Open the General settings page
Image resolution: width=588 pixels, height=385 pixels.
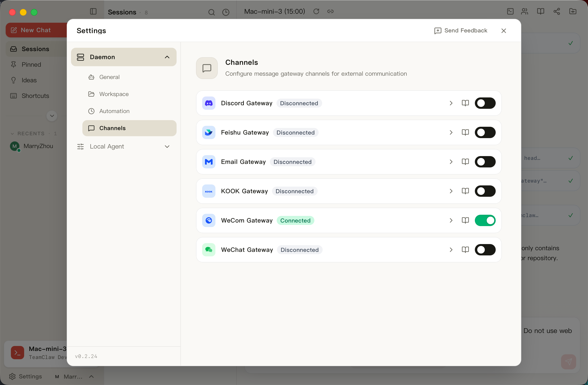[x=129, y=77]
